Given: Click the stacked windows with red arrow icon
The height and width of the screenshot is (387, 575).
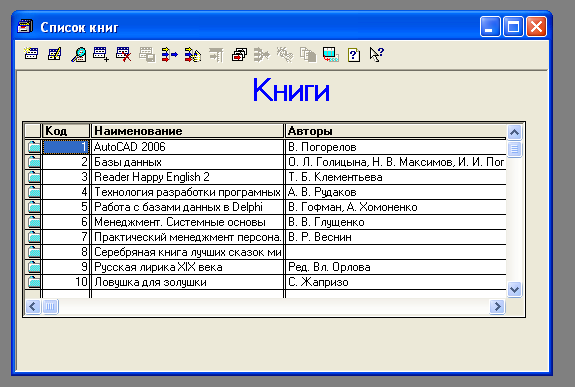Looking at the screenshot, I should pyautogui.click(x=239, y=54).
